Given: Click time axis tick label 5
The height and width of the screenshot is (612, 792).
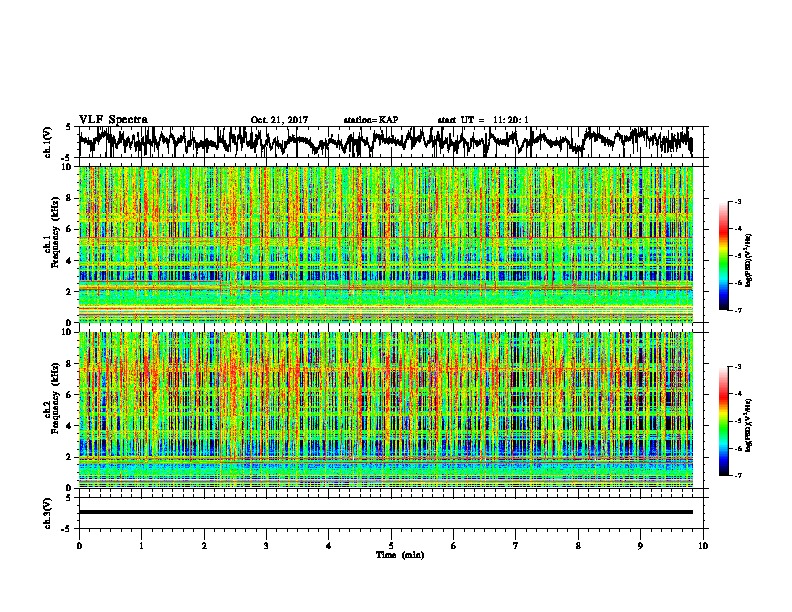Looking at the screenshot, I should coord(391,546).
